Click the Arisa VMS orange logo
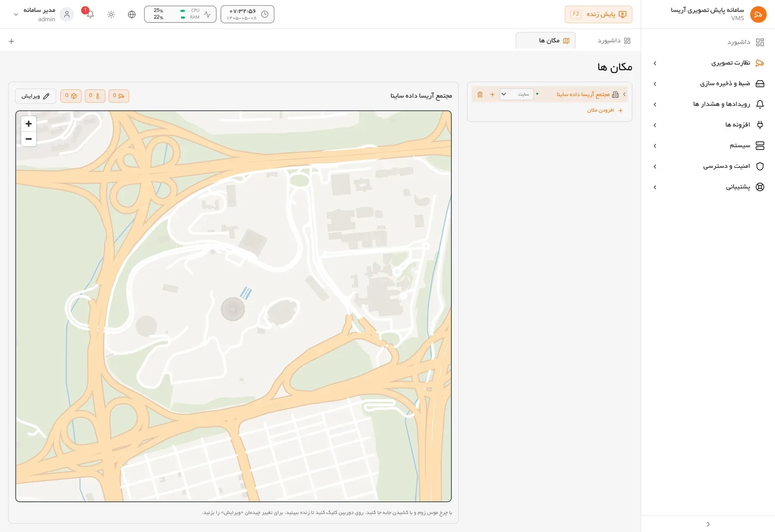 coord(758,14)
